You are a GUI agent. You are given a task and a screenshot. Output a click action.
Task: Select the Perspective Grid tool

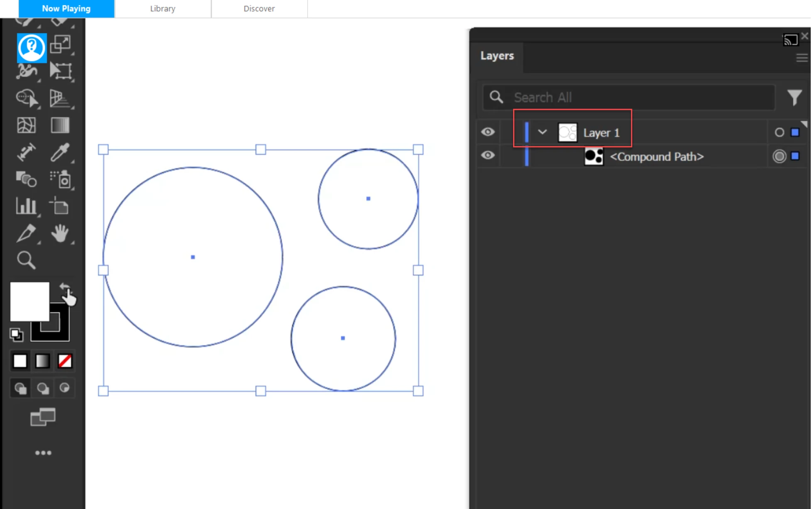point(60,98)
